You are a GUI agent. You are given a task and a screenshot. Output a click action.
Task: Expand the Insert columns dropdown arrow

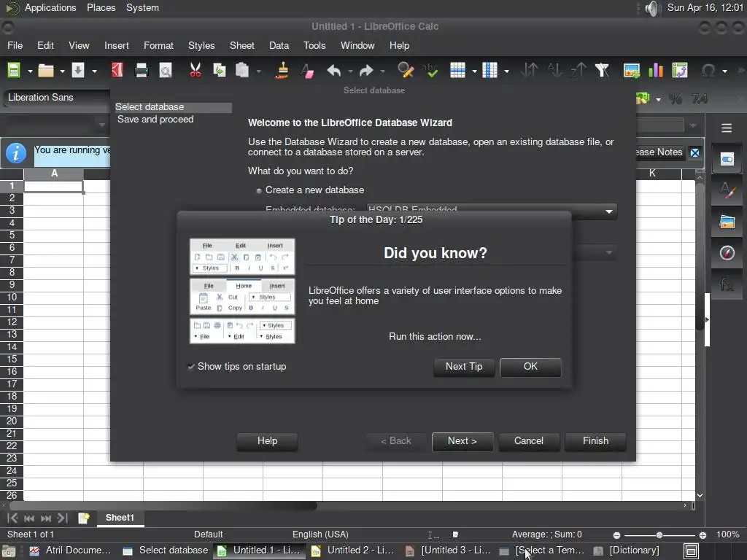pos(506,71)
